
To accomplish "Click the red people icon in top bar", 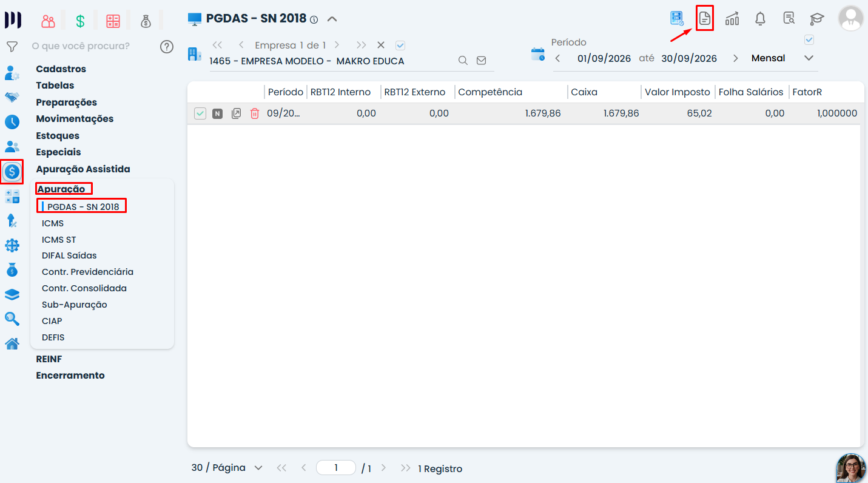I will coord(48,21).
